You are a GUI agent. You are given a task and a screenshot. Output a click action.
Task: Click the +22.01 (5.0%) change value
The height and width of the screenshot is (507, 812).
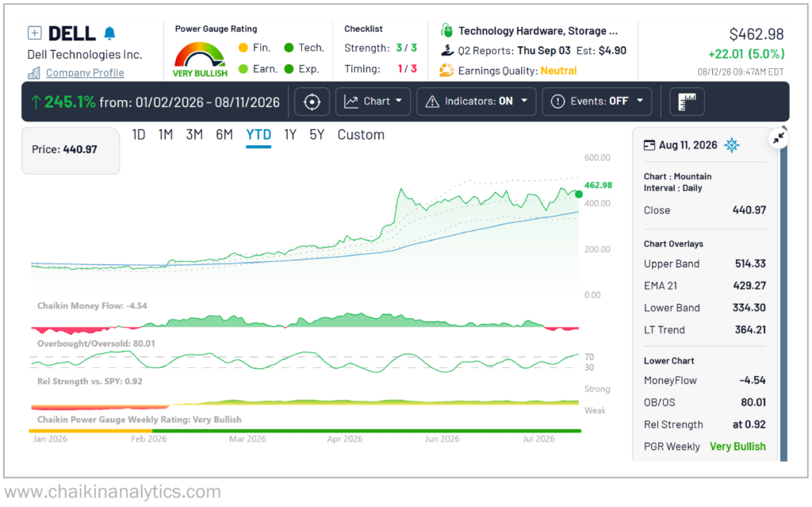746,54
